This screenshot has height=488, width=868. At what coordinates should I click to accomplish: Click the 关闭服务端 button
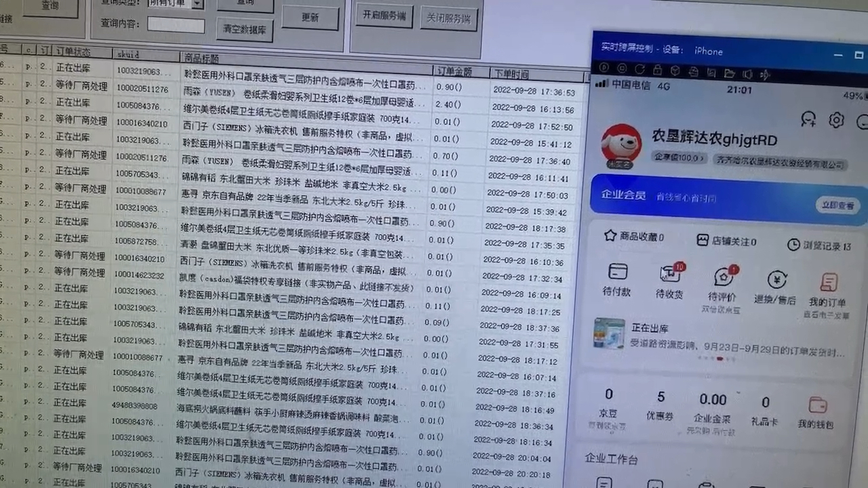448,18
